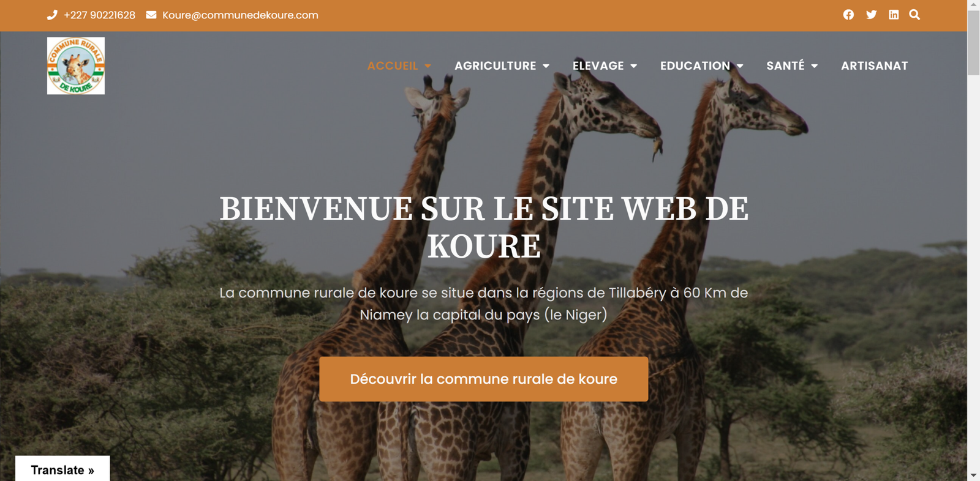Click the envelope email icon
This screenshot has width=980, height=481.
click(151, 15)
